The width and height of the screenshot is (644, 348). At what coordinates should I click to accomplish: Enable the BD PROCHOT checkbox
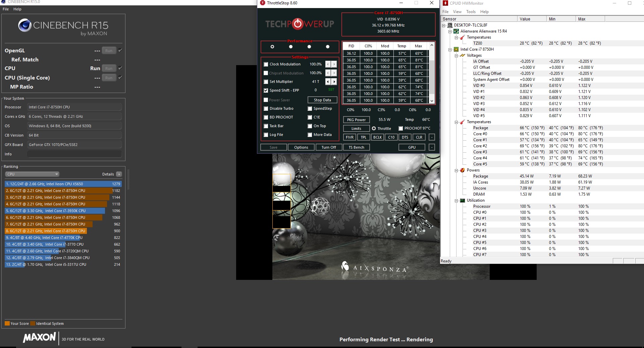pyautogui.click(x=266, y=117)
